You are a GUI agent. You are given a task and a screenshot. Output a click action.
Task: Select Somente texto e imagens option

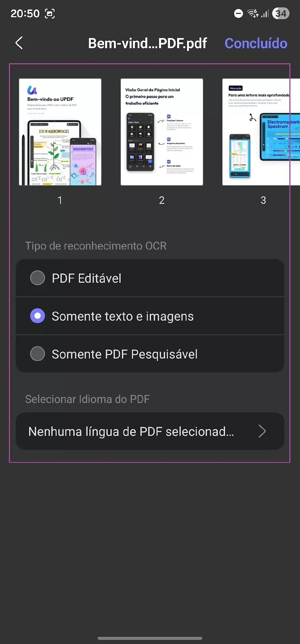pos(150,316)
